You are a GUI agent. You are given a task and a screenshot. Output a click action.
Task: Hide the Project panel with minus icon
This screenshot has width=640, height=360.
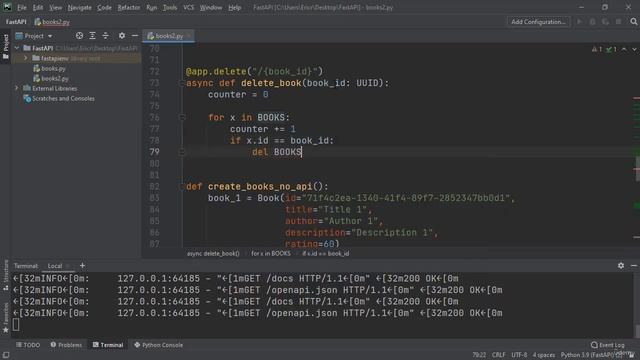[135, 36]
